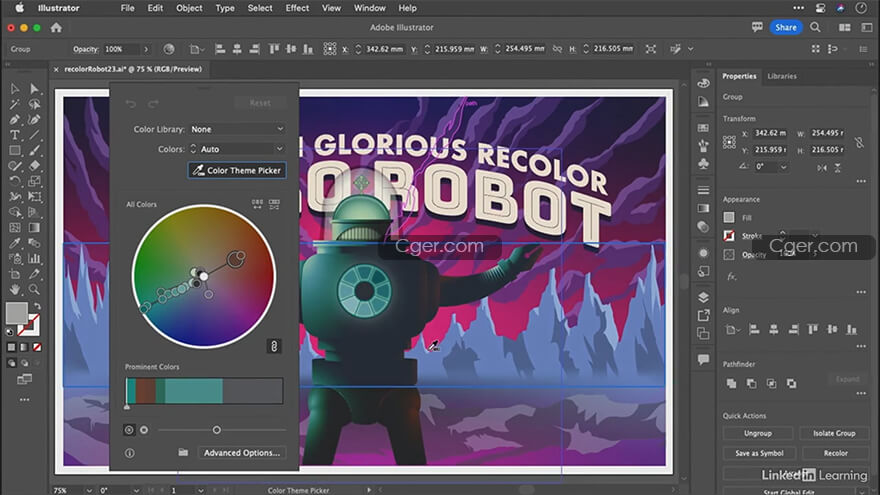This screenshot has height=495, width=880.
Task: Select the Gradient tool
Action: 34,227
